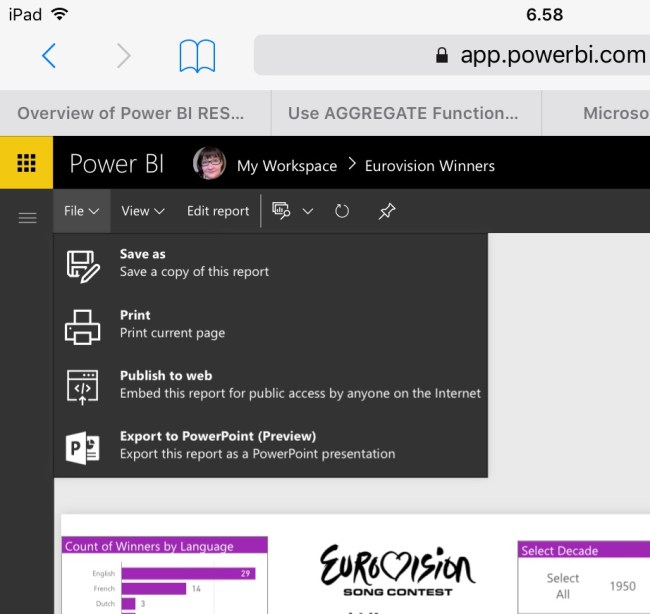Click the refresh visuals icon in toolbar
The image size is (650, 614).
tap(342, 211)
